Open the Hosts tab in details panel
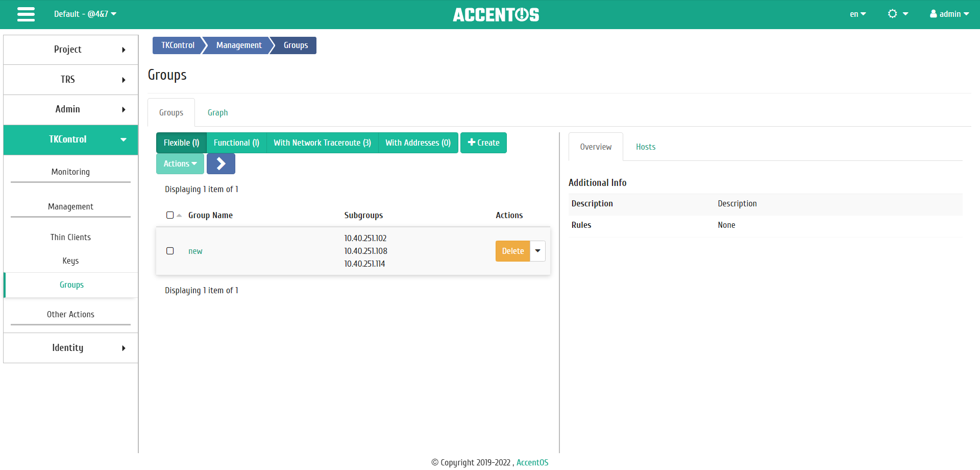Viewport: 980px width, 470px height. [x=646, y=147]
